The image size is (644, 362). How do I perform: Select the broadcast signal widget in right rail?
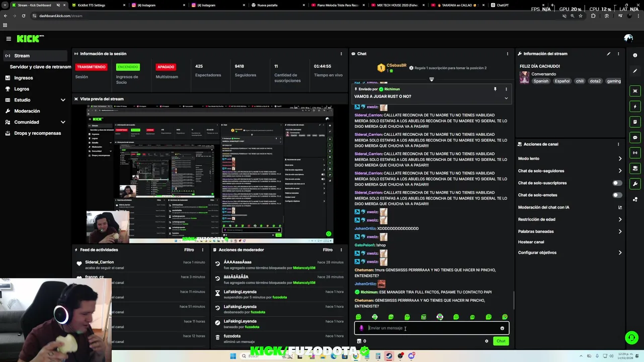pos(635,153)
